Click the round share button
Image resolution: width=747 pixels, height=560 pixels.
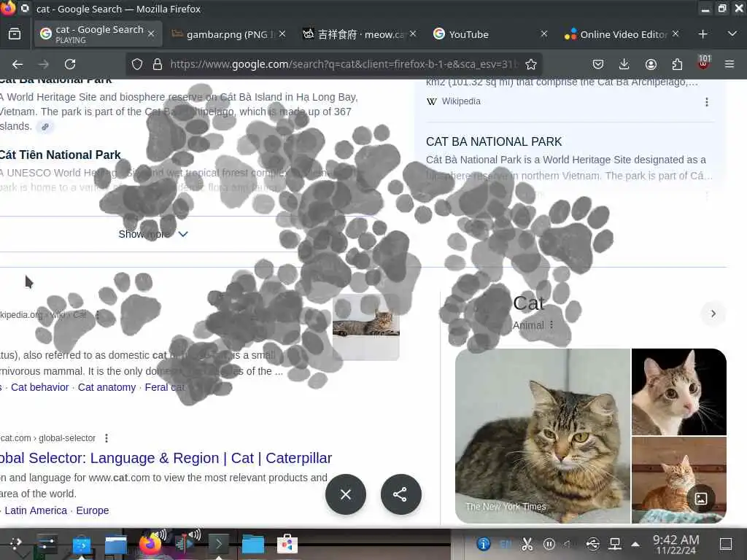[x=400, y=494]
